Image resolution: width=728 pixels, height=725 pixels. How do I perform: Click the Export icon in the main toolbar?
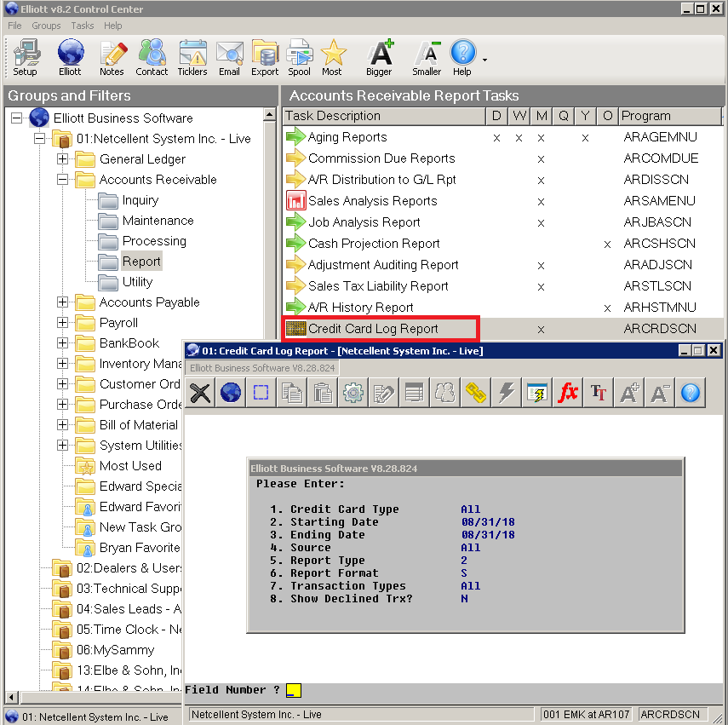(265, 58)
